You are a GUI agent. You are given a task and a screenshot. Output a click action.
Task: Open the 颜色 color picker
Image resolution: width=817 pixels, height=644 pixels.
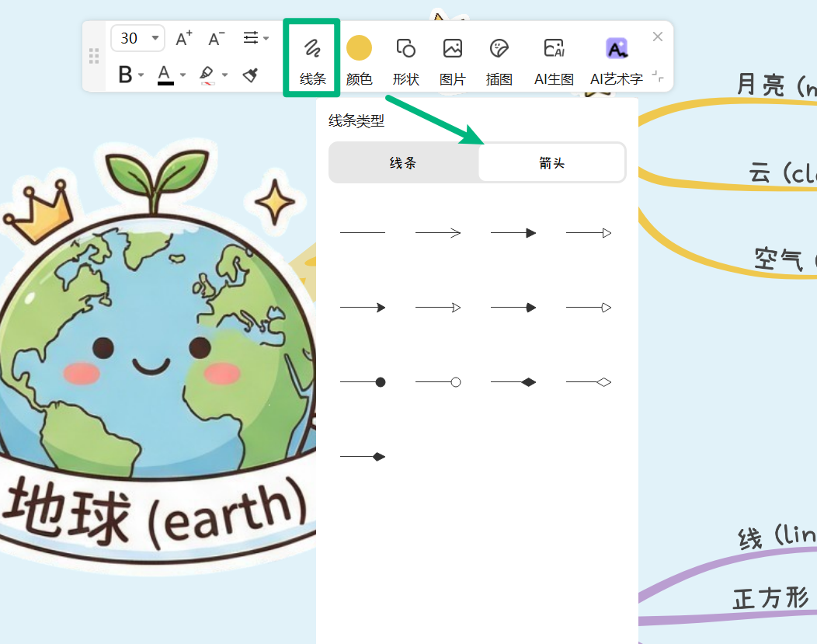(359, 60)
